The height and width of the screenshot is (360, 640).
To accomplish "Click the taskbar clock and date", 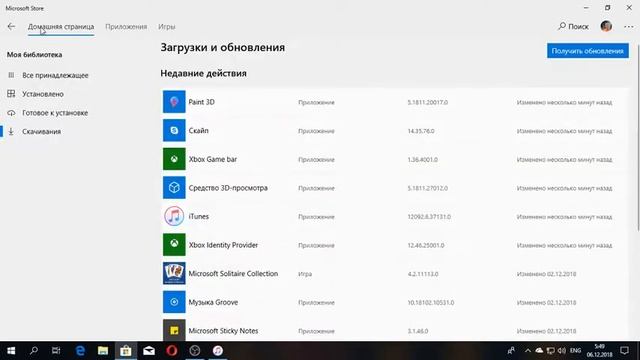I will click(x=600, y=351).
